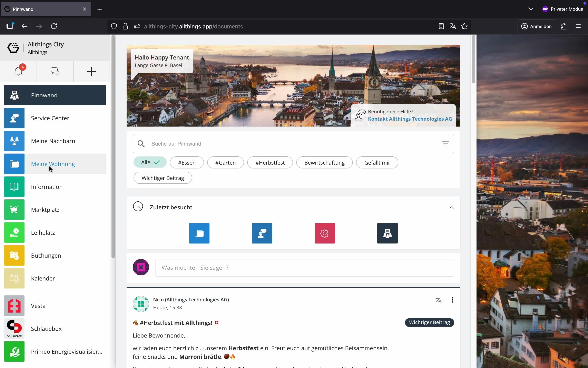Toggle the #Garten filter chip
The image size is (588, 368).
225,163
